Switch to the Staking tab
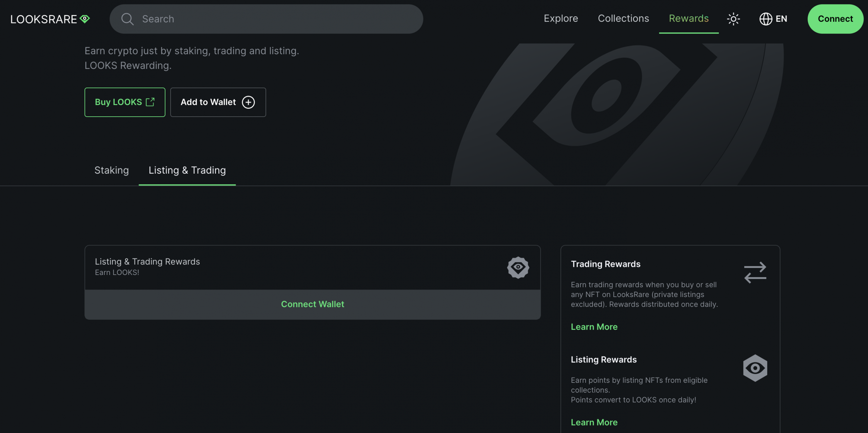 pyautogui.click(x=112, y=170)
